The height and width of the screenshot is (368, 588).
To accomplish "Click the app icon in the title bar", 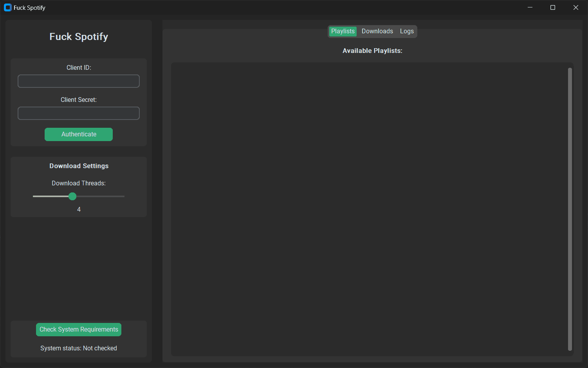I will (7, 7).
